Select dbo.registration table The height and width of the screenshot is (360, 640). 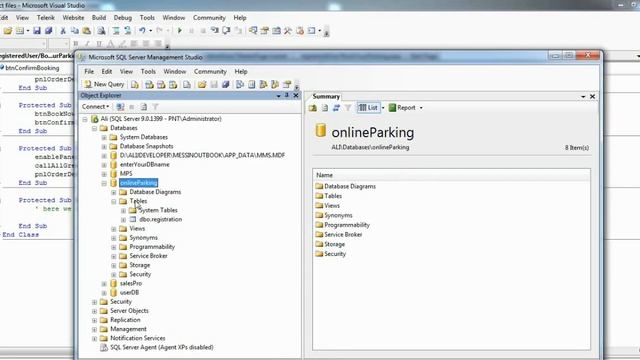[x=160, y=220]
